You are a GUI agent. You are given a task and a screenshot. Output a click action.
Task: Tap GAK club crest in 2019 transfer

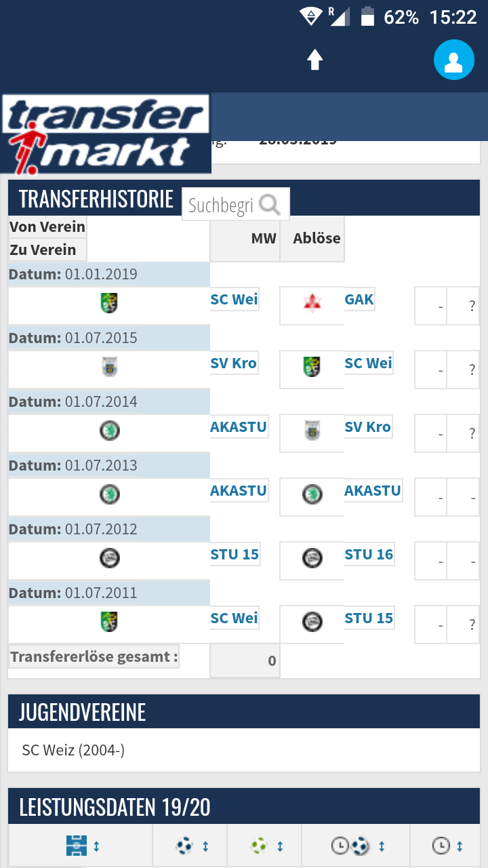click(312, 302)
